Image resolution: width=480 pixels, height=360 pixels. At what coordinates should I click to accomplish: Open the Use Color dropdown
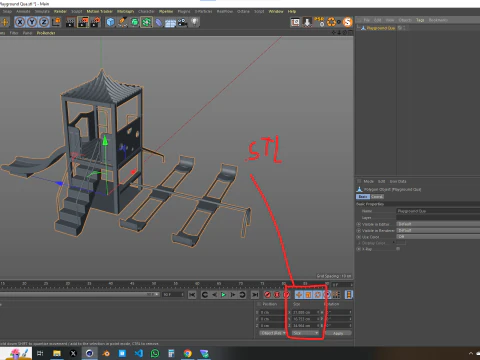click(438, 237)
